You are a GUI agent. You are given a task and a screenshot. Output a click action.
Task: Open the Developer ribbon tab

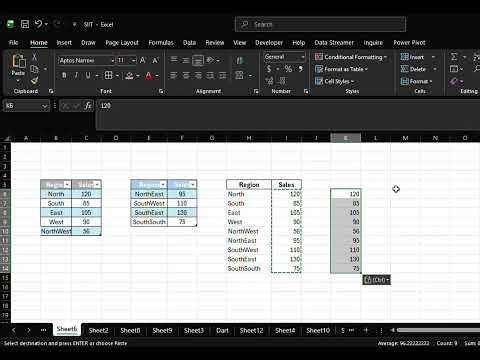(269, 43)
